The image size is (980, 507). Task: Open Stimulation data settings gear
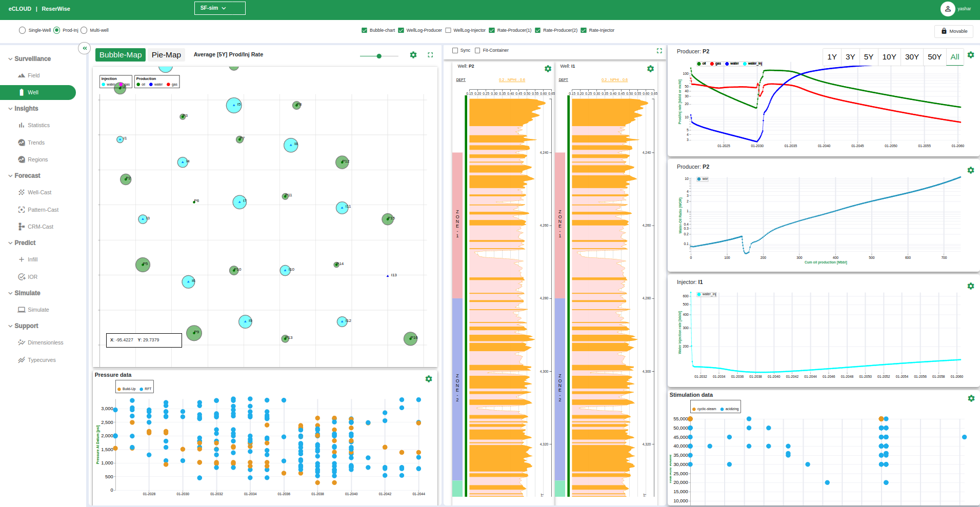pyautogui.click(x=971, y=398)
